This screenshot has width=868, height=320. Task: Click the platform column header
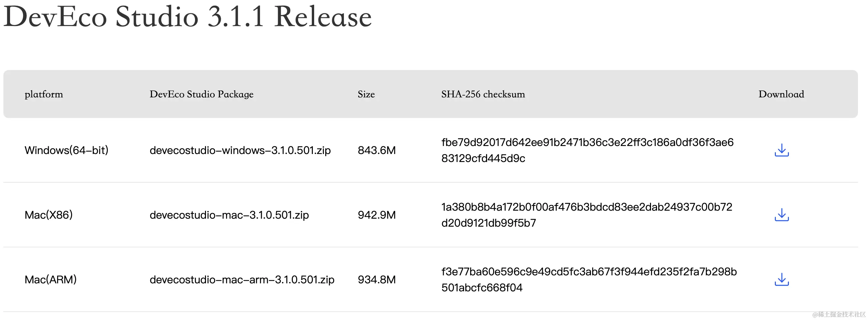click(x=44, y=94)
